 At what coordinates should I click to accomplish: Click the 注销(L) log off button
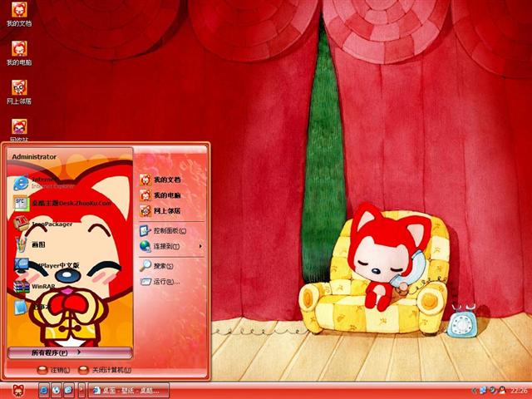pyautogui.click(x=53, y=370)
